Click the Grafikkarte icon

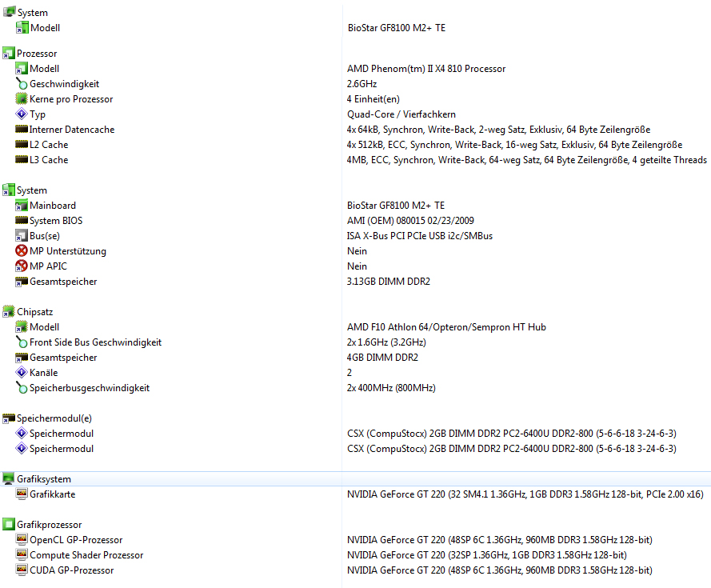click(x=22, y=494)
